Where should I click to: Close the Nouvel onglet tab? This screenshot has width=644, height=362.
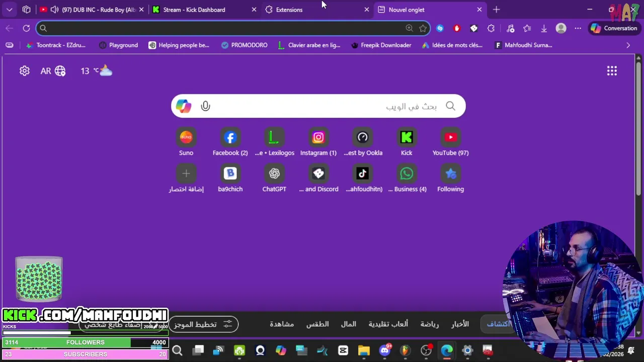479,10
